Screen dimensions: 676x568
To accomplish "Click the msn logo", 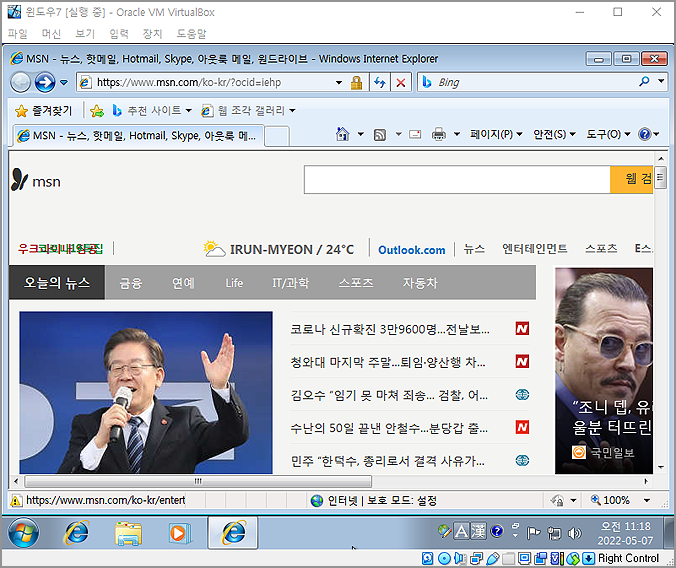I will tap(36, 180).
